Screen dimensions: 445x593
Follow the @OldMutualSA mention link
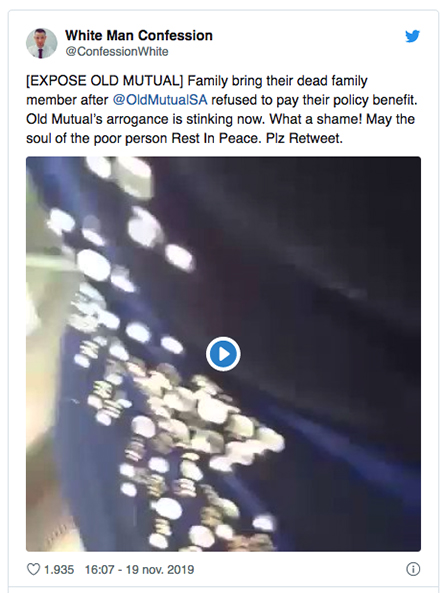[x=160, y=100]
